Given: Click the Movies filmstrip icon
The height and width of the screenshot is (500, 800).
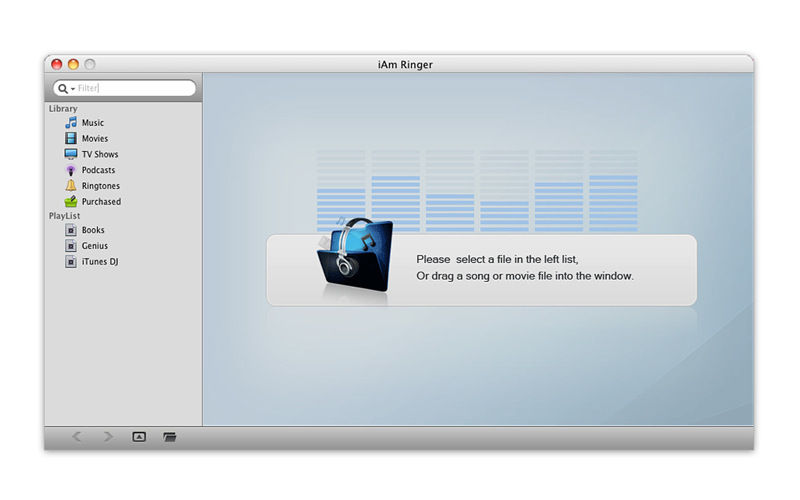Looking at the screenshot, I should 71,138.
